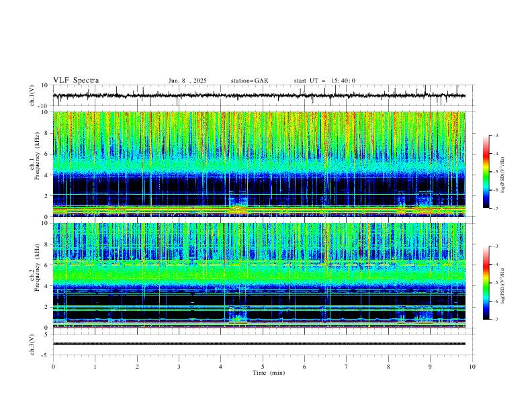The image size is (532, 411).
Task: Click tick "5" on the Time axis
Action: pos(263,367)
